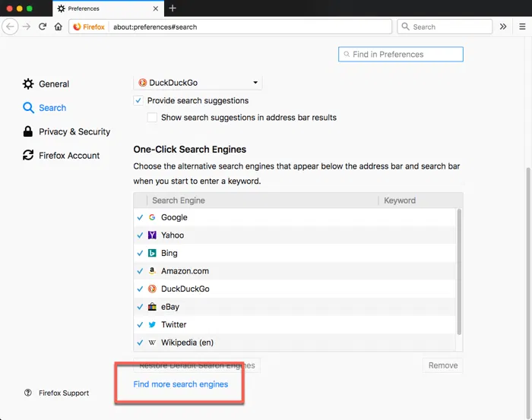Select the Twitter row text
The width and height of the screenshot is (532, 420).
[174, 324]
